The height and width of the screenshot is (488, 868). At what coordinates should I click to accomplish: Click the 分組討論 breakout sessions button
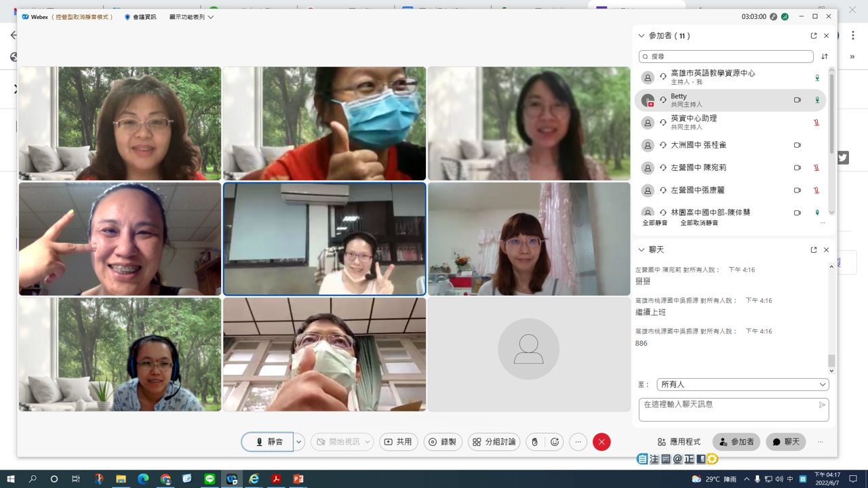(x=494, y=442)
